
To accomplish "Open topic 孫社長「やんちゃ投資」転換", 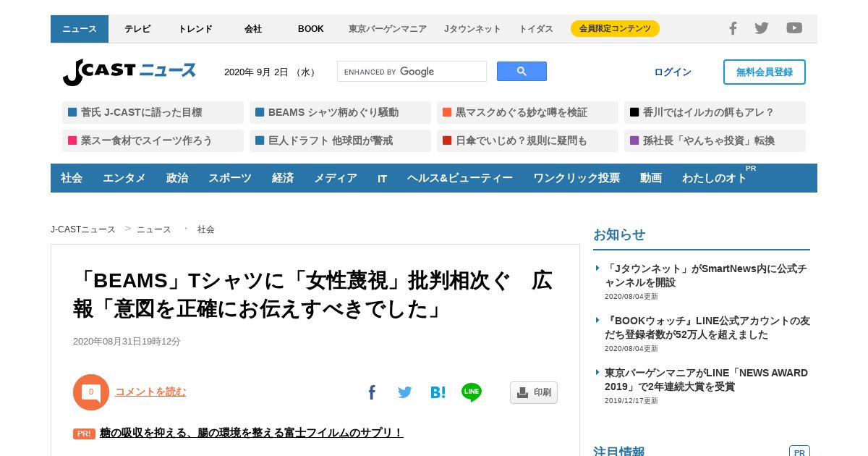I will click(x=715, y=140).
